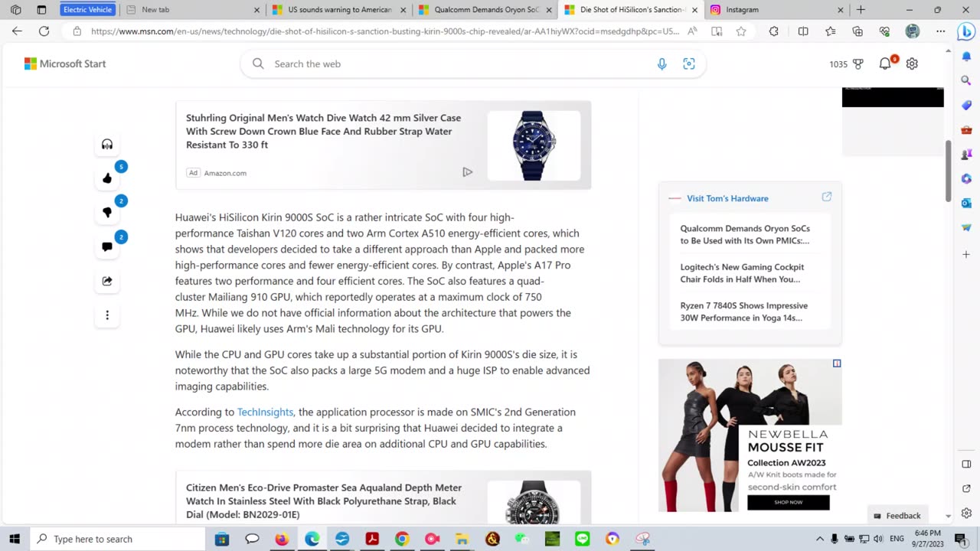
Task: Close the Die Shot of HiSilicon tab
Action: point(695,10)
